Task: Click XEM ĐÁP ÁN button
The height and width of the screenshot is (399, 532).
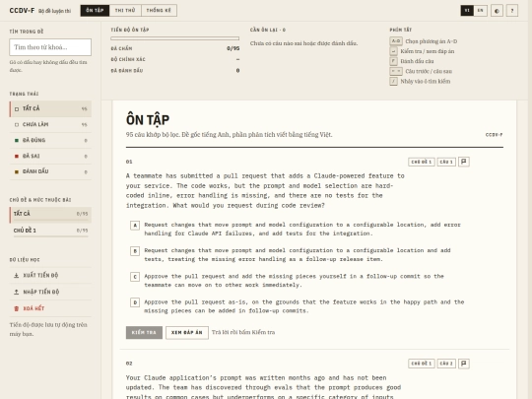Action: click(187, 333)
